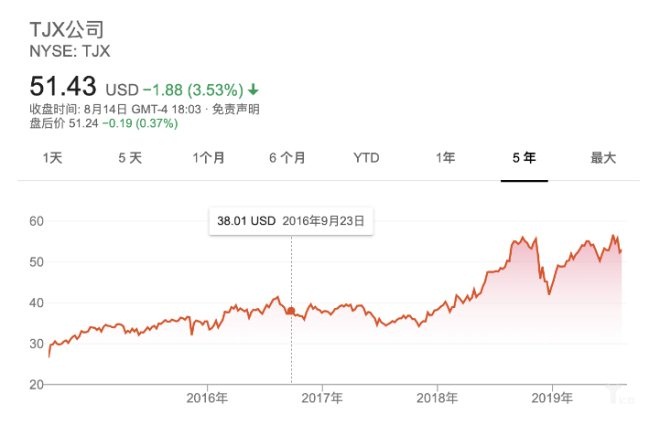Click the 2016年 axis label
The width and height of the screenshot is (660, 435).
pyautogui.click(x=207, y=397)
